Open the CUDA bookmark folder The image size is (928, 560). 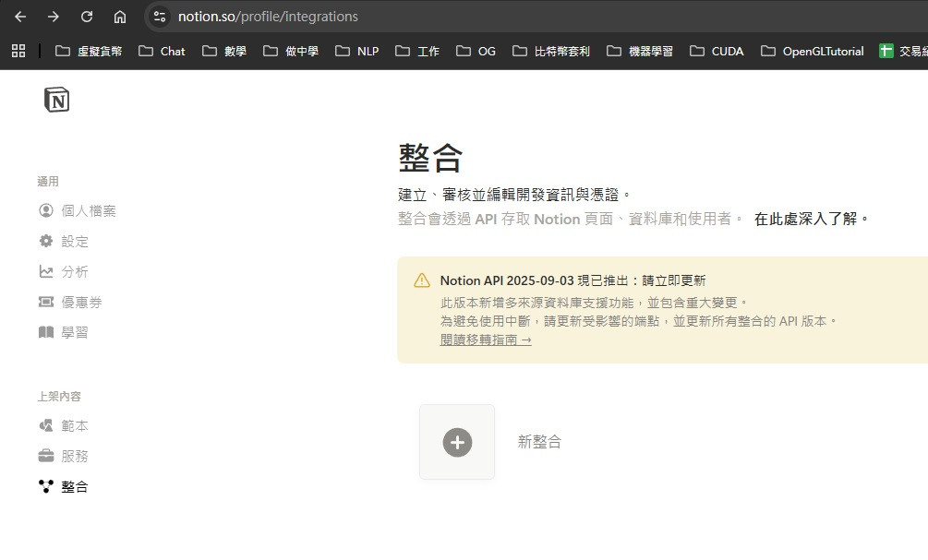pyautogui.click(x=717, y=51)
